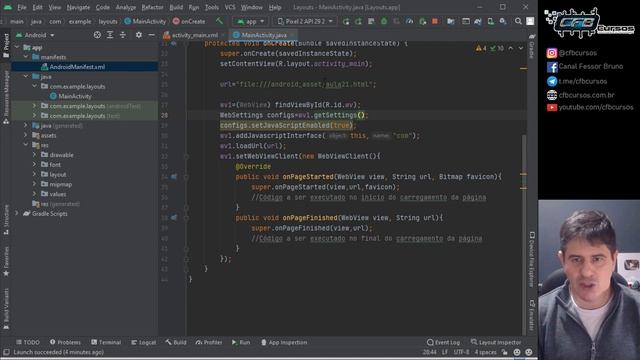Click the red Stop button in toolbar

(x=435, y=21)
